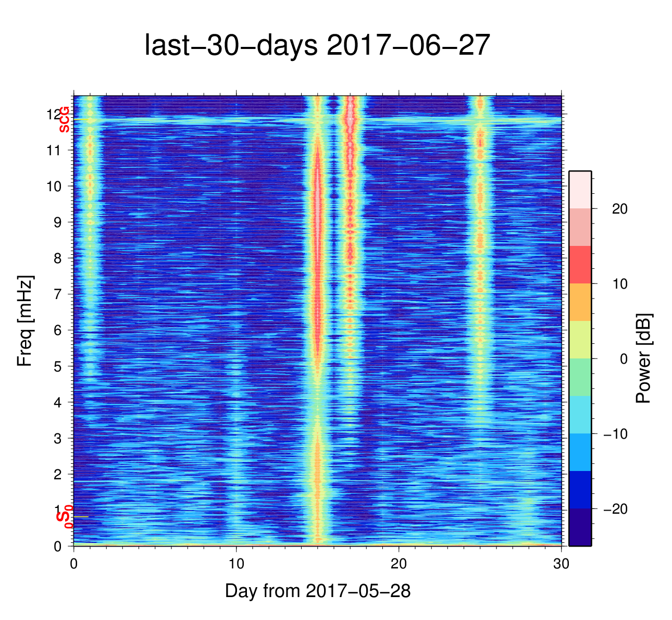Image resolution: width=672 pixels, height=620 pixels.
Task: Click the red 0S0 mode marker label
Action: (64, 517)
